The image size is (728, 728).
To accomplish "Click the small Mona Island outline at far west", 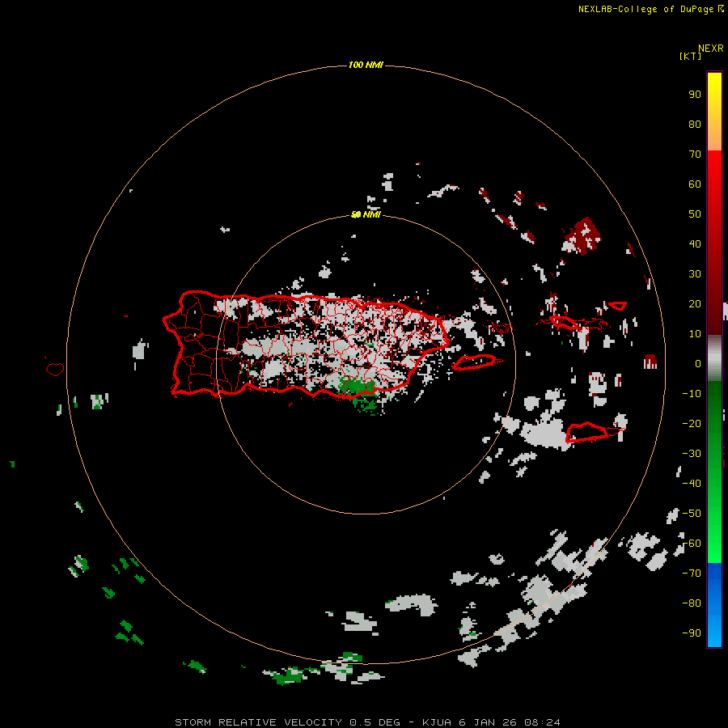I will click(x=55, y=369).
